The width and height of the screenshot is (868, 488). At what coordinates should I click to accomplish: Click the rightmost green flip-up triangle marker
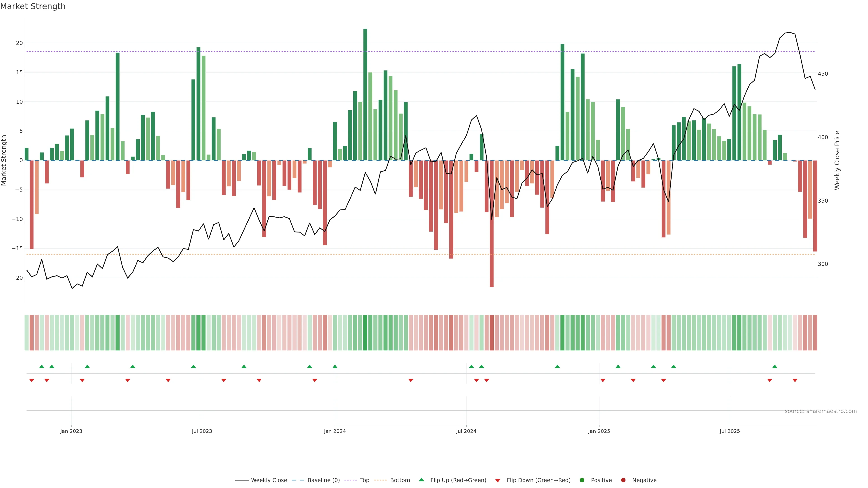click(775, 366)
